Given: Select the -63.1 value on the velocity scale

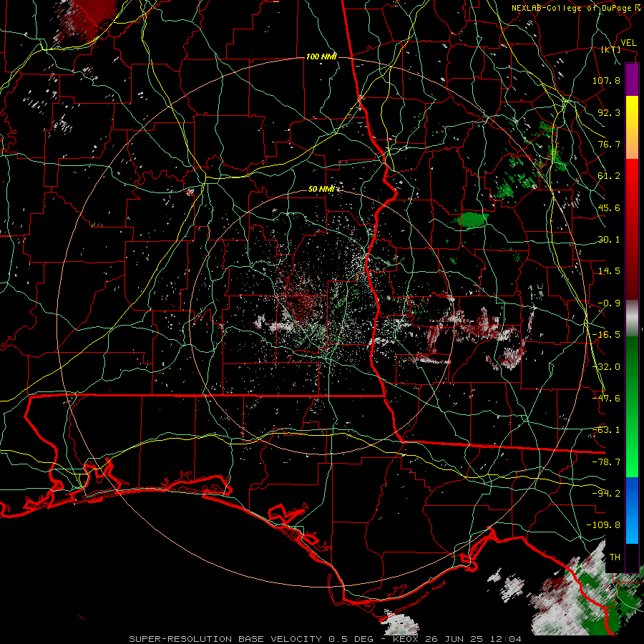Looking at the screenshot, I should [x=606, y=430].
